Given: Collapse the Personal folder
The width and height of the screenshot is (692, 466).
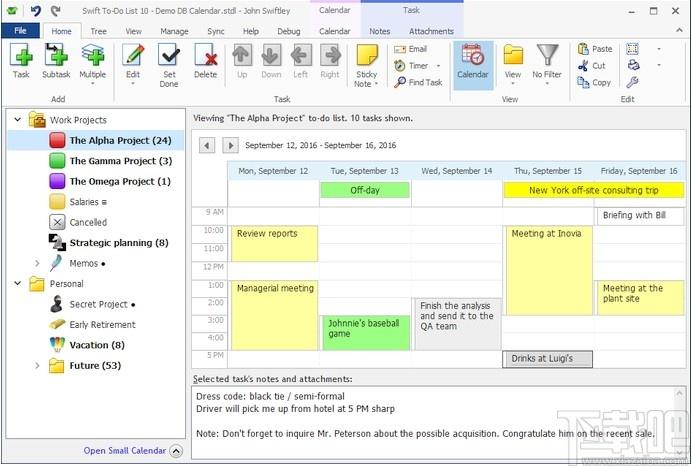Looking at the screenshot, I should click(18, 283).
